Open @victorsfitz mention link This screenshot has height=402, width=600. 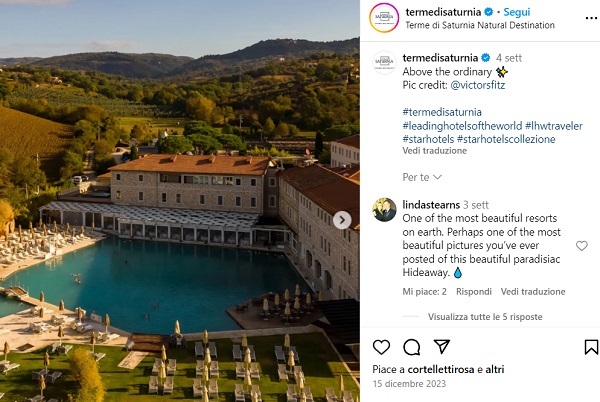click(x=482, y=86)
